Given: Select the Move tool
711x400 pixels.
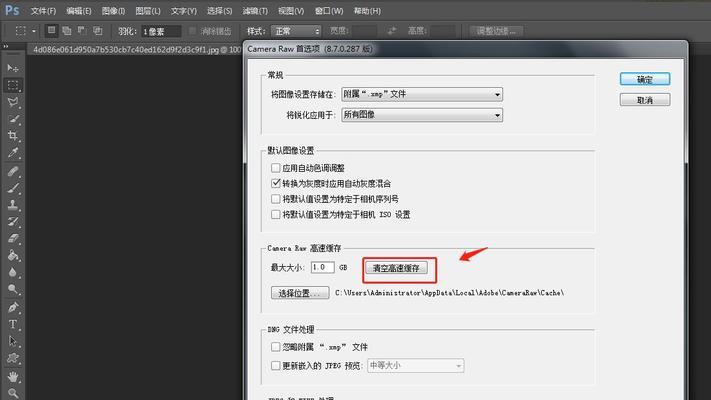Looking at the screenshot, I should pos(13,68).
